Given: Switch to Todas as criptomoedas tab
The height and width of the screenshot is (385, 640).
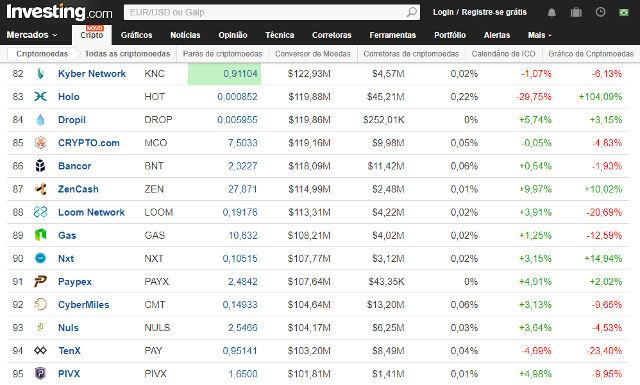Looking at the screenshot, I should coord(127,54).
